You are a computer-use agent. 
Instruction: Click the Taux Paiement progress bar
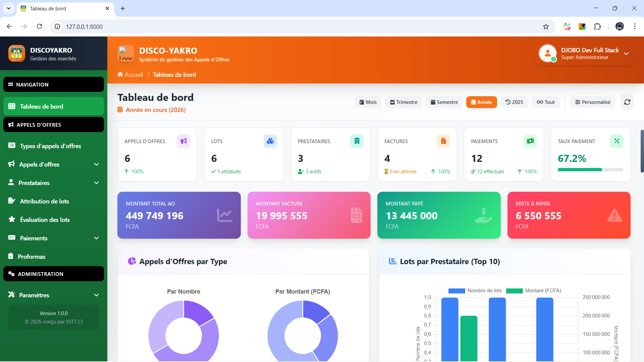point(590,170)
